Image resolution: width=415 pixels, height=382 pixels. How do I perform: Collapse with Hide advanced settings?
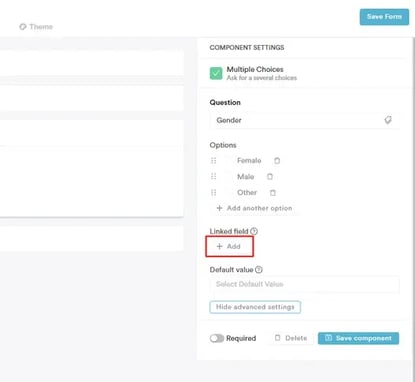click(255, 307)
